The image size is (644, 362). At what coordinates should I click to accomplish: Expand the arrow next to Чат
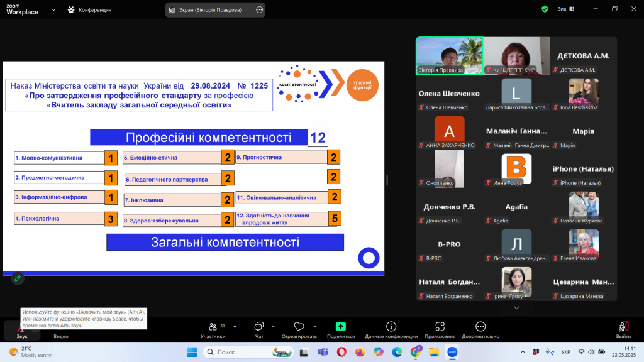point(273,327)
